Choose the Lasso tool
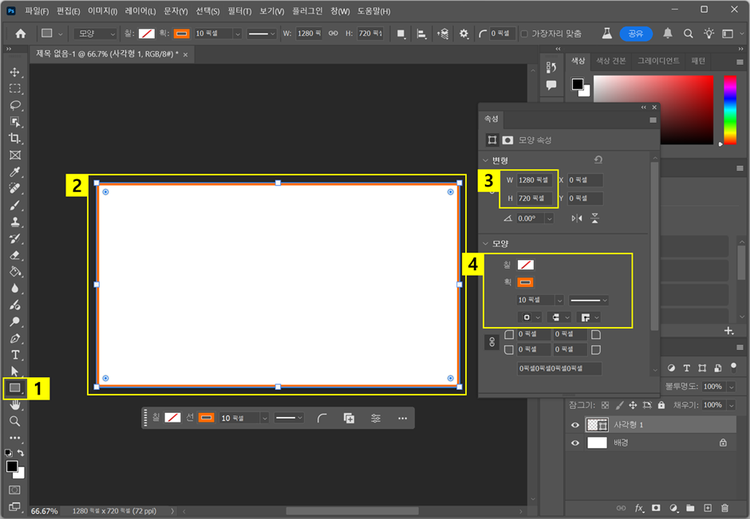This screenshot has height=519, width=750. [x=15, y=105]
